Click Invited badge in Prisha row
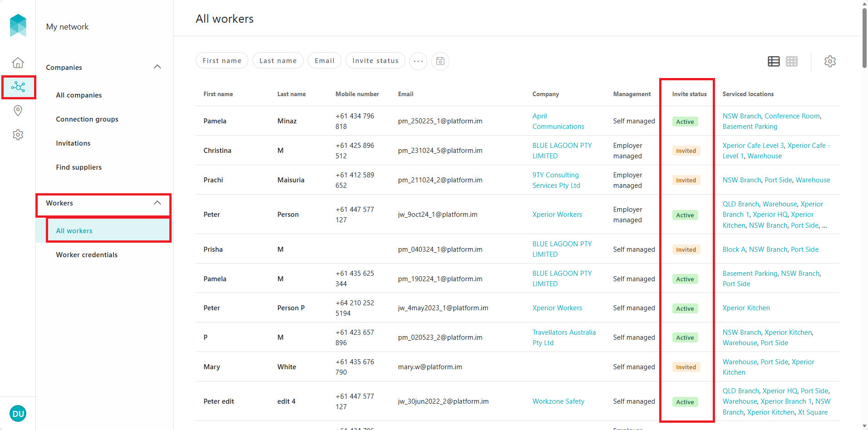 686,250
